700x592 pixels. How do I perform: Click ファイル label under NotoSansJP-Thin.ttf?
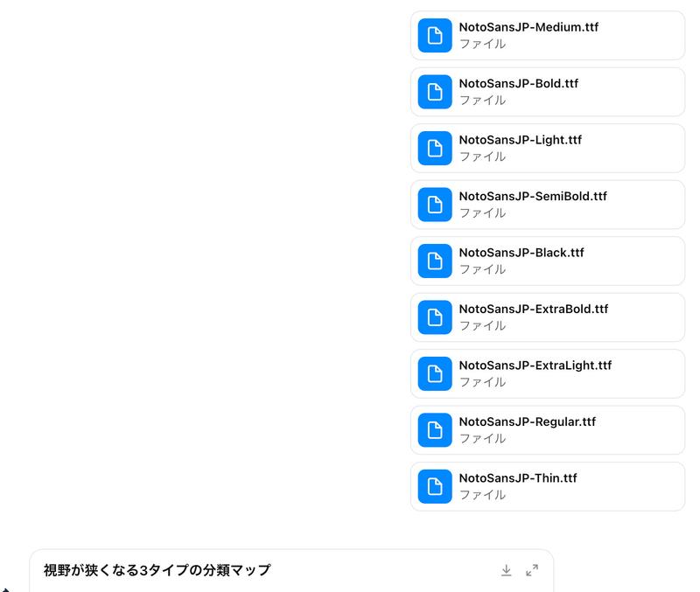(x=483, y=495)
